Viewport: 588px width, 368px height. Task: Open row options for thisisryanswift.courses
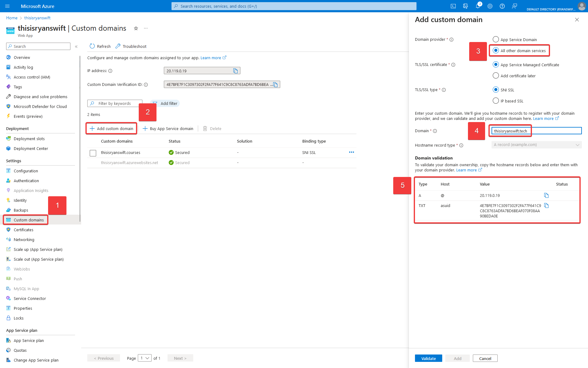pyautogui.click(x=351, y=152)
